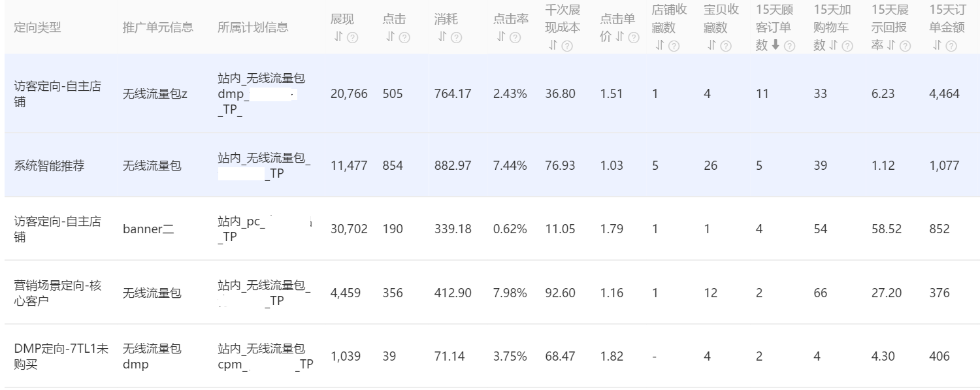Show help for 千次展现成本
This screenshot has height=390, width=980.
point(567,46)
